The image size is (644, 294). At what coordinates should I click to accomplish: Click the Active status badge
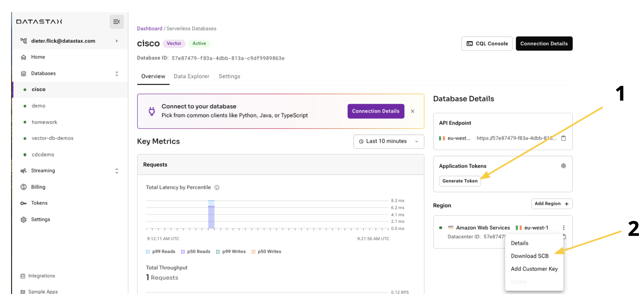199,43
